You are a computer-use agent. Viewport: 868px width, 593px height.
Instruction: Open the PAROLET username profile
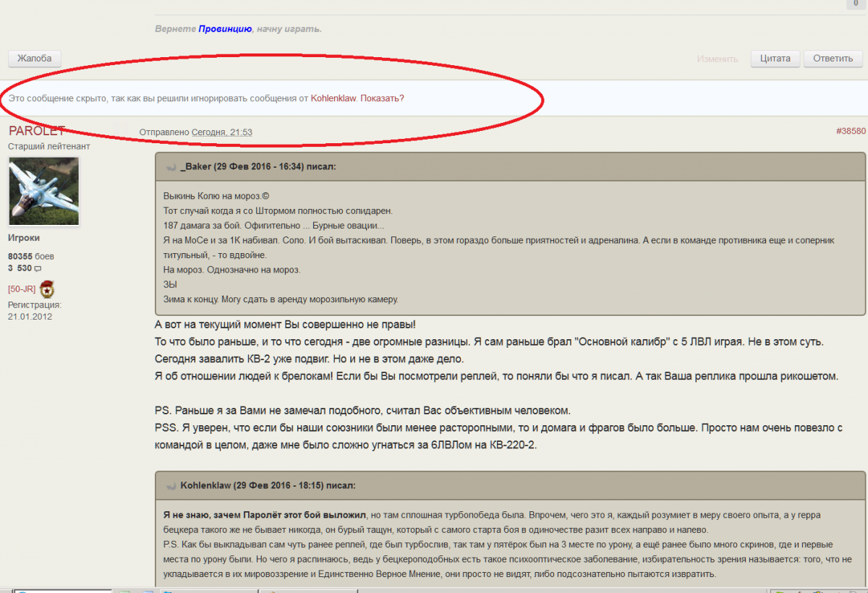click(x=37, y=131)
